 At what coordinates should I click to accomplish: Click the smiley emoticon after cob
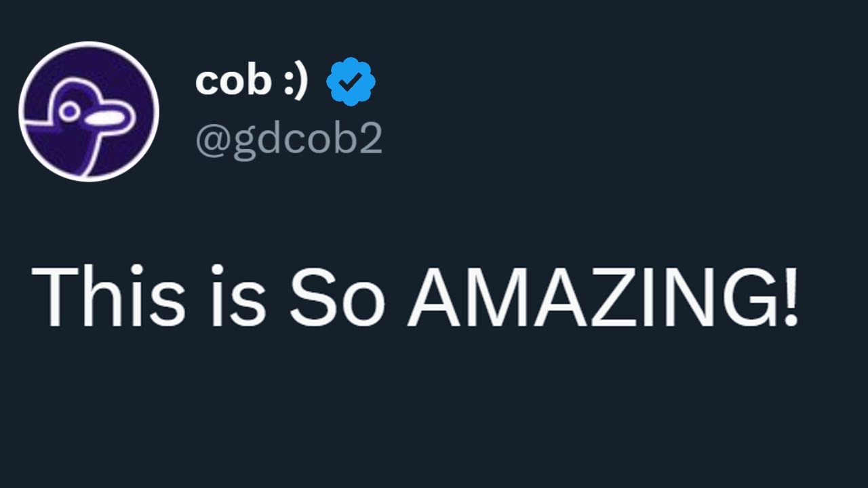(x=295, y=81)
